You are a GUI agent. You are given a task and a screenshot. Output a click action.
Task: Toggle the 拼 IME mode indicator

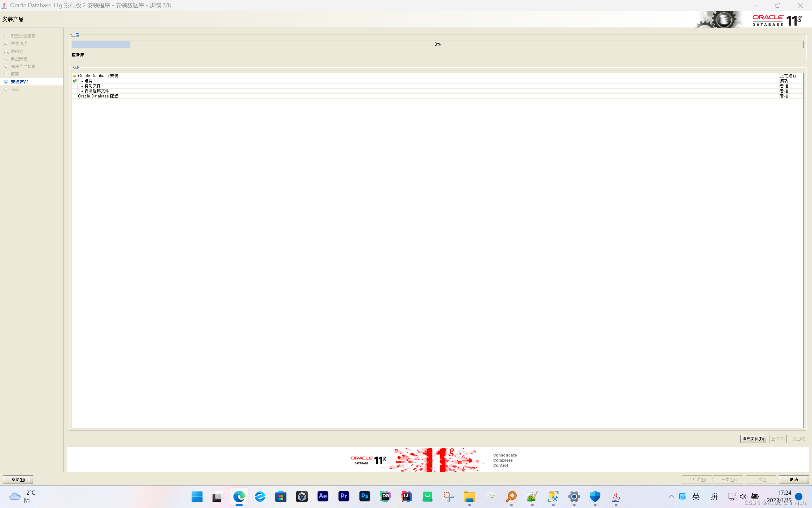point(714,496)
